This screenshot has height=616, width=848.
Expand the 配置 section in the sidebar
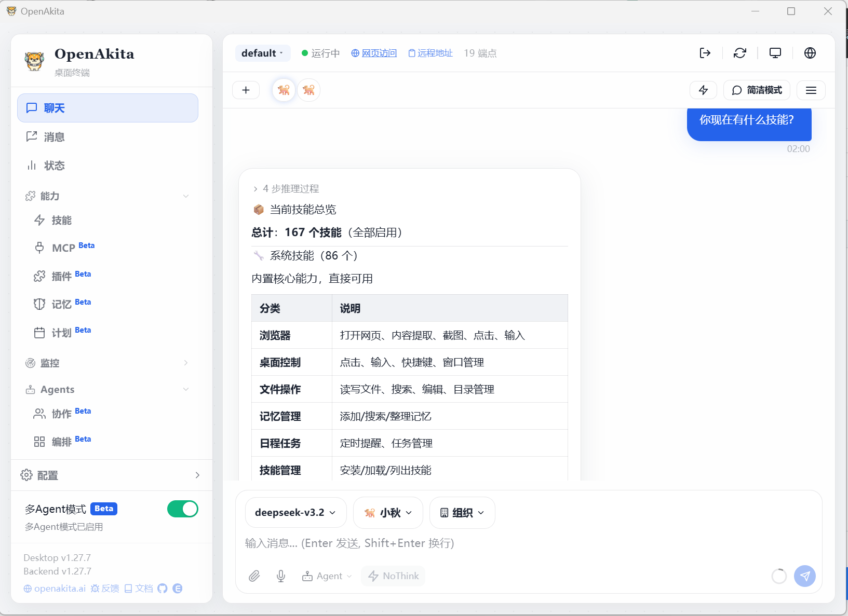[x=111, y=475]
